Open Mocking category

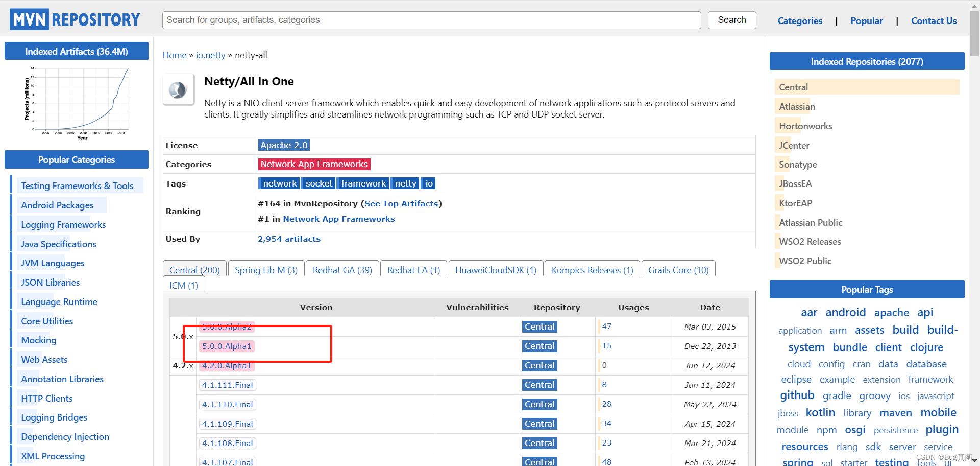38,340
